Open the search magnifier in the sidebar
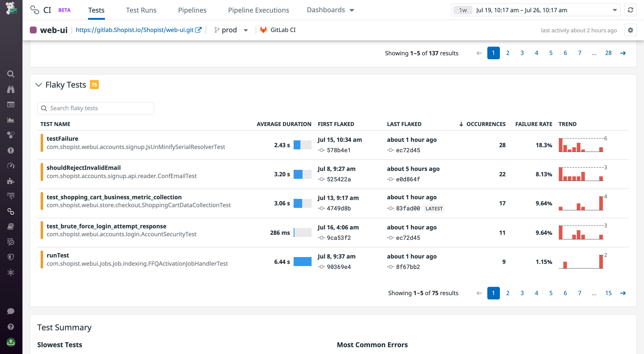 [11, 74]
